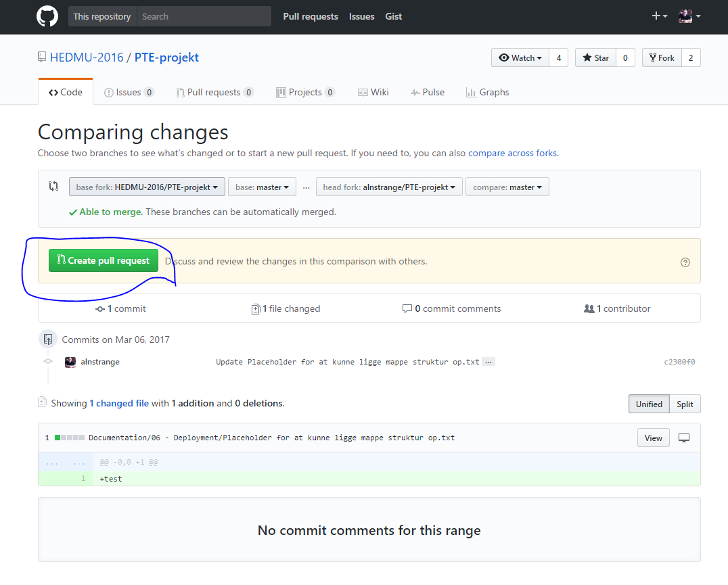Select Split diff view
The width and height of the screenshot is (728, 585).
coord(685,404)
